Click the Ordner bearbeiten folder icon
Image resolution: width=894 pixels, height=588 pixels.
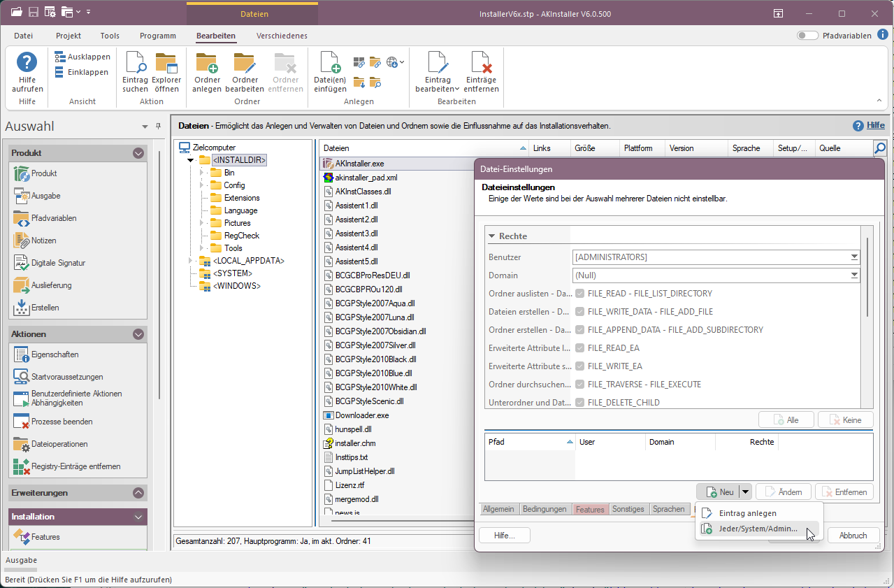pyautogui.click(x=245, y=63)
